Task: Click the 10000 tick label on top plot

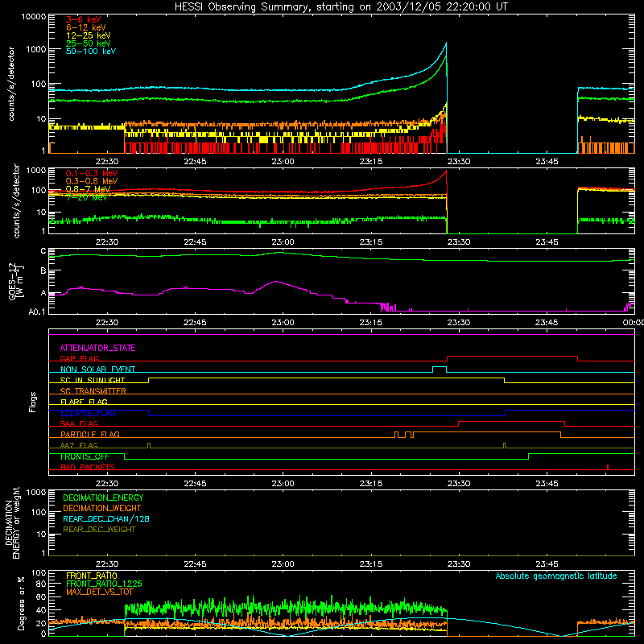Action: click(34, 17)
